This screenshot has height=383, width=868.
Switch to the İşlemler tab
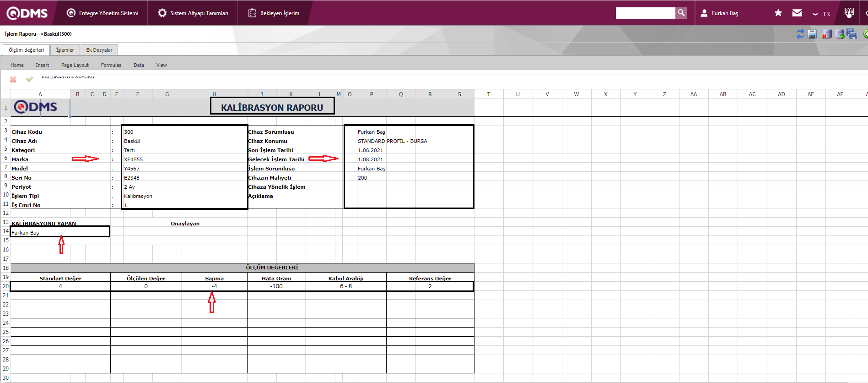coord(65,50)
